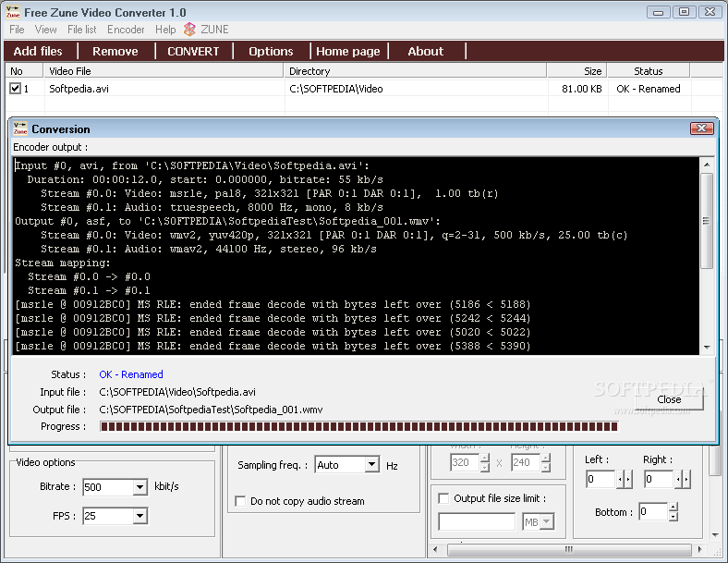
Task: Click the height 240 input field
Action: [x=527, y=462]
